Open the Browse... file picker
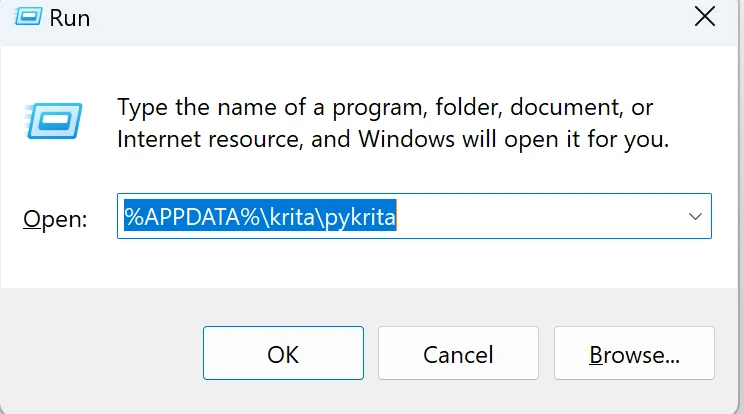744x414 pixels. [634, 353]
